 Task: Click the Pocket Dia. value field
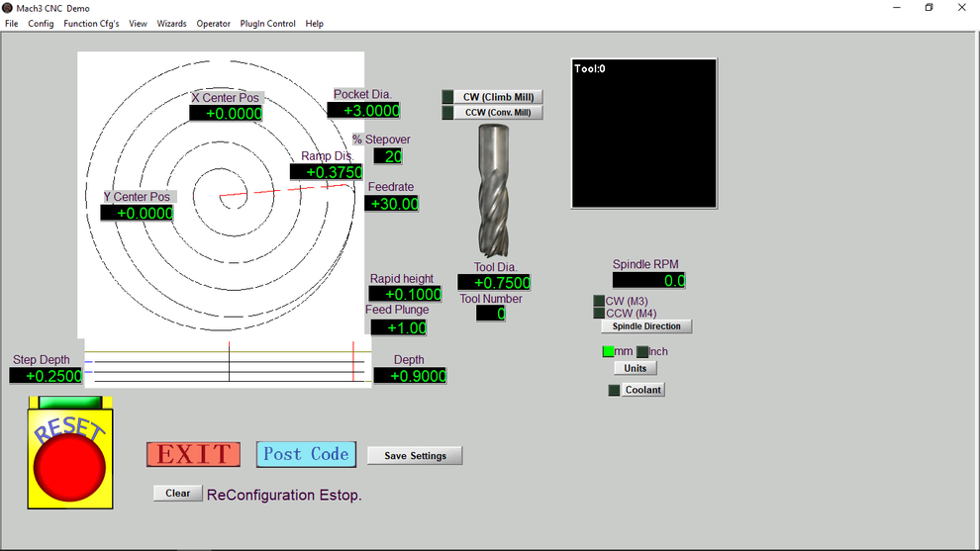pyautogui.click(x=365, y=111)
